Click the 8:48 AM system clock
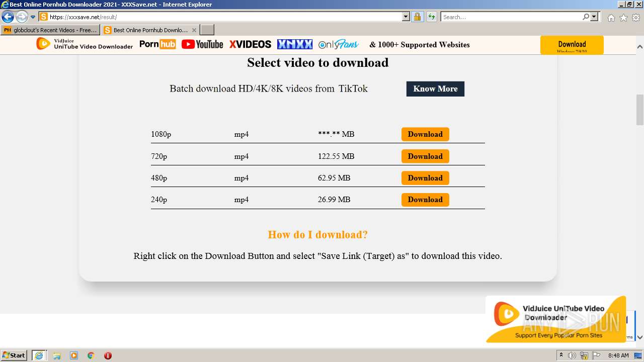Screen dimensions: 644x362 [x=618, y=355]
